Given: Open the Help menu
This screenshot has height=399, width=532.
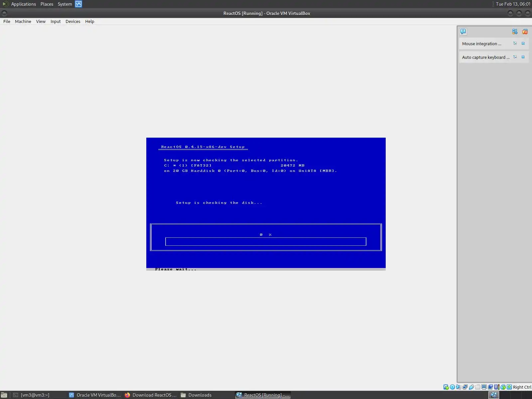Looking at the screenshot, I should click(x=90, y=21).
